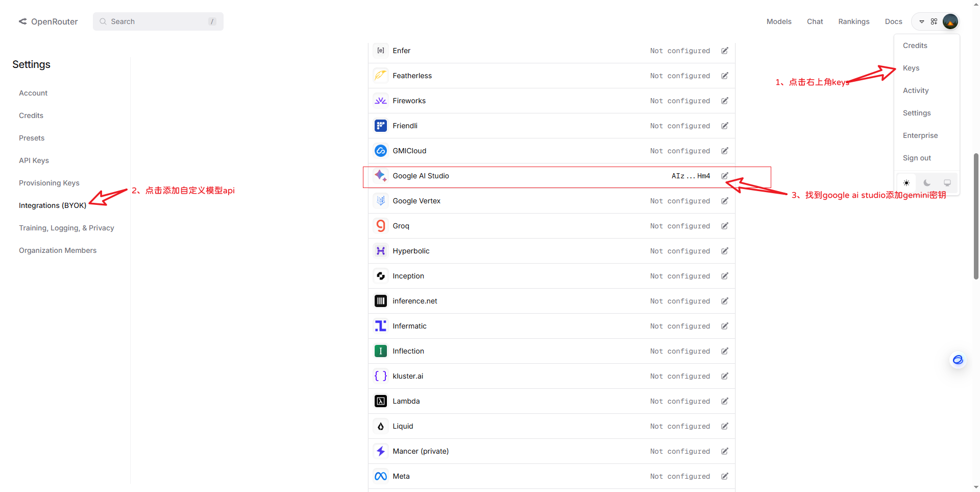Select Integrations (BYOK) in the sidebar
Screen dimensions: 980x492
(53, 205)
